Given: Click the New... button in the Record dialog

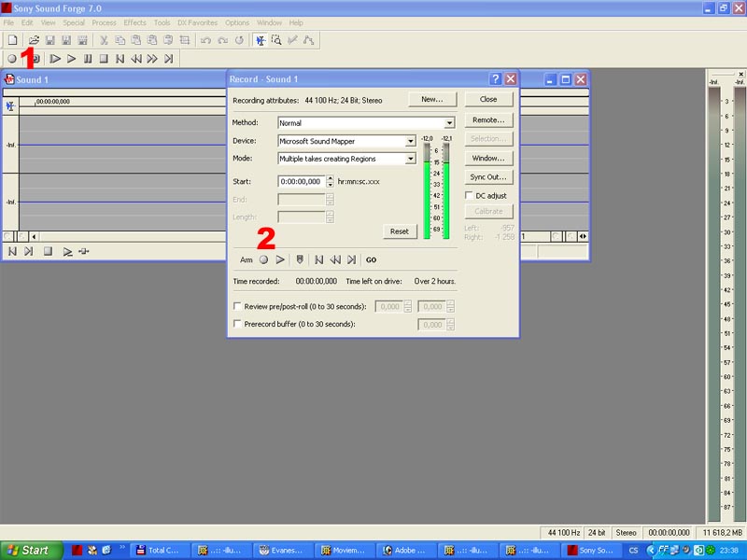Looking at the screenshot, I should [432, 99].
